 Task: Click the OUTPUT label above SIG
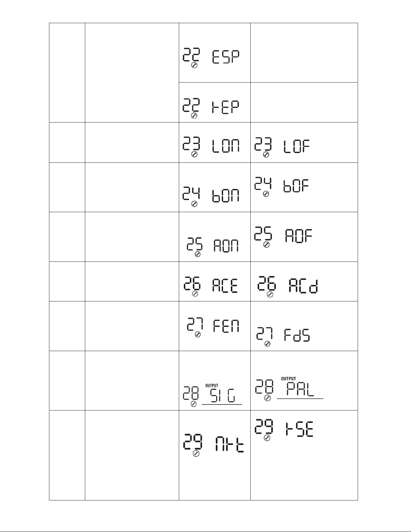tap(212, 386)
